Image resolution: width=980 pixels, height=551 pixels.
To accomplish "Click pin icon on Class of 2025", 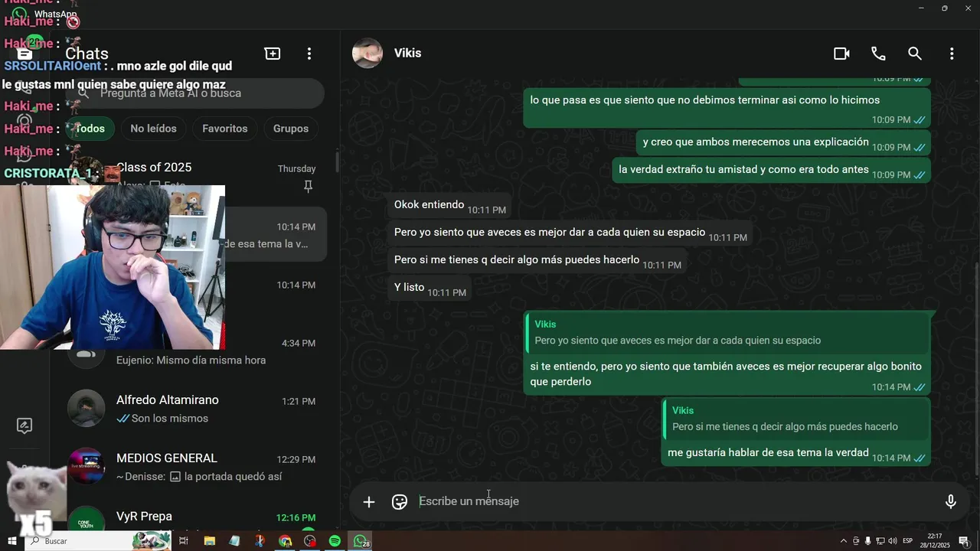I will click(309, 186).
